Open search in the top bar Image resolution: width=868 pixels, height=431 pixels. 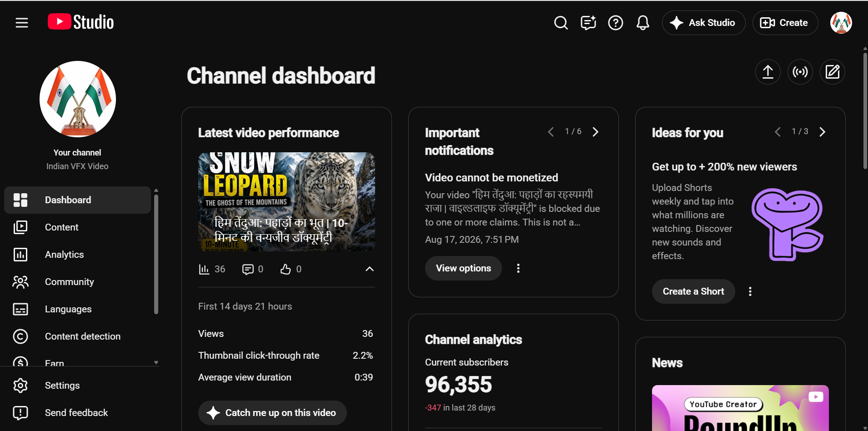[561, 23]
